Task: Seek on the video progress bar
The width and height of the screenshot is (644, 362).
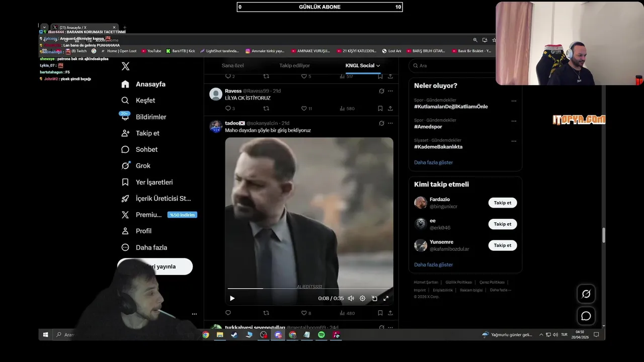Action: (309, 289)
